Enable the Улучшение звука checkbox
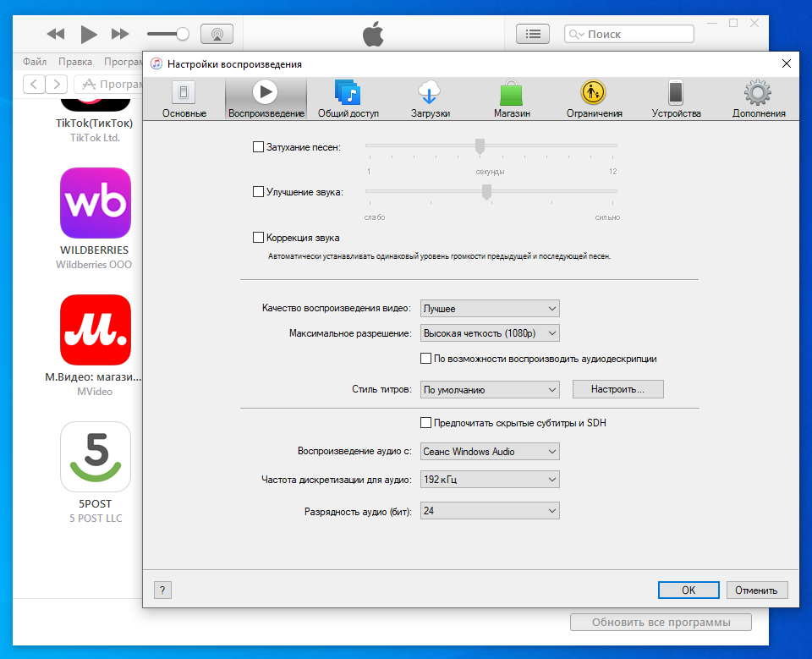812x659 pixels. click(x=258, y=192)
